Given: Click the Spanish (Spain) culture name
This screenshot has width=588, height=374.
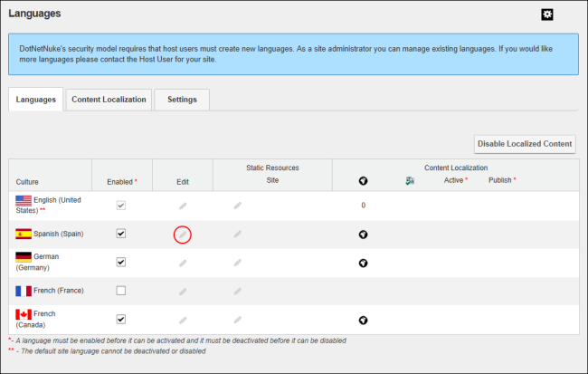Looking at the screenshot, I should 59,234.
